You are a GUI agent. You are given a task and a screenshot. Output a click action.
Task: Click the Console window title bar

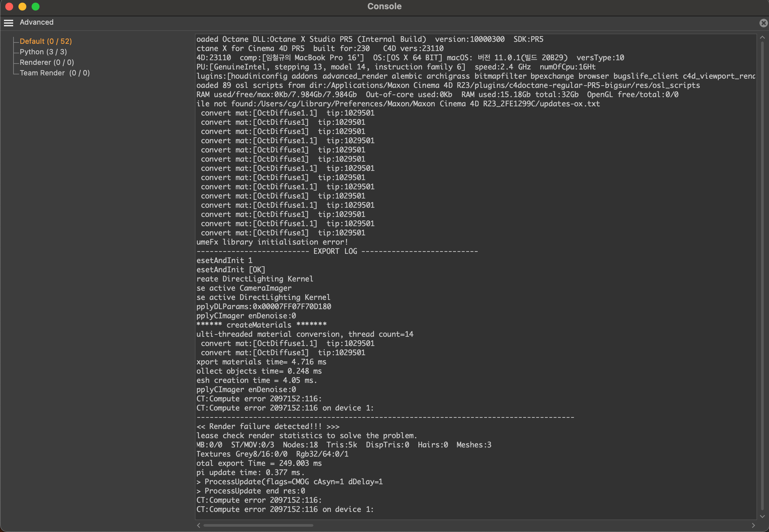point(384,6)
